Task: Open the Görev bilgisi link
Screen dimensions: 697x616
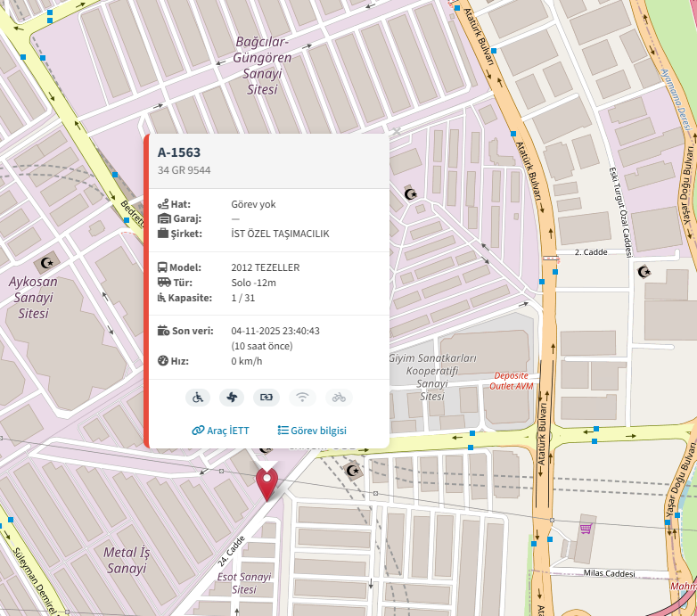Action: pos(312,431)
